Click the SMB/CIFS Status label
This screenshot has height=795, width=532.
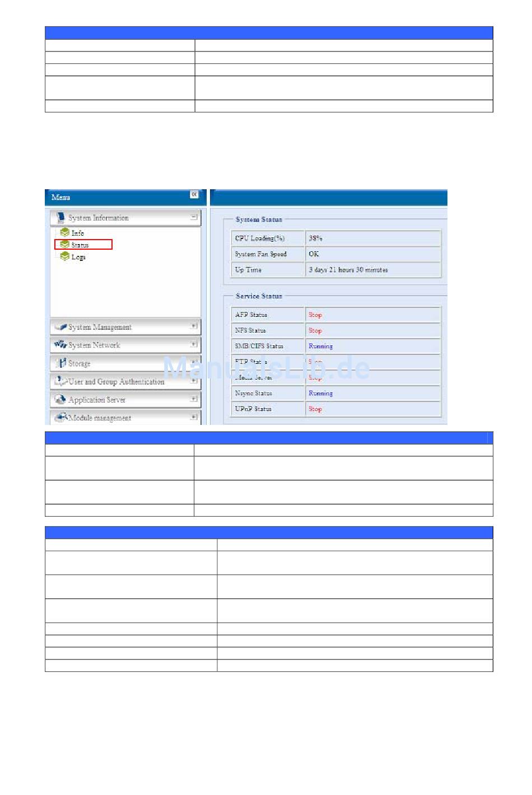coord(259,346)
